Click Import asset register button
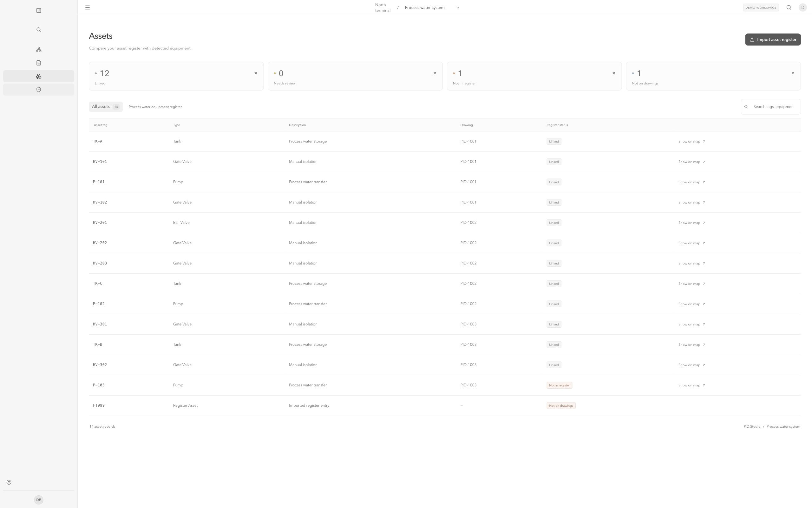 pyautogui.click(x=773, y=40)
